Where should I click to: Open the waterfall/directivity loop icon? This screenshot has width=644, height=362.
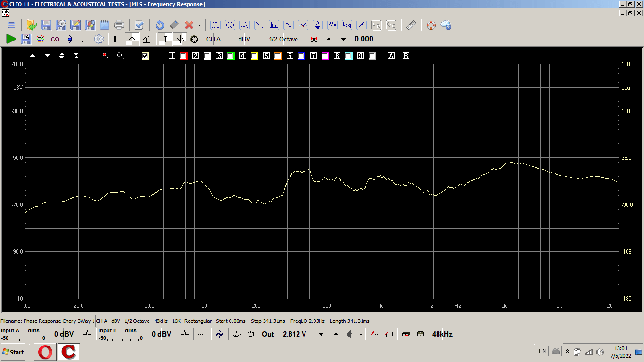pyautogui.click(x=230, y=25)
